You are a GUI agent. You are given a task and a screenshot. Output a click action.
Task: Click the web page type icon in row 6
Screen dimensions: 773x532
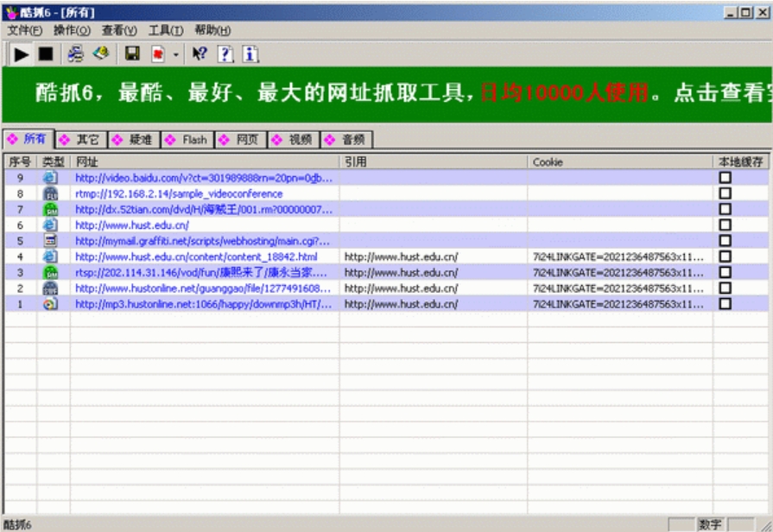click(50, 225)
